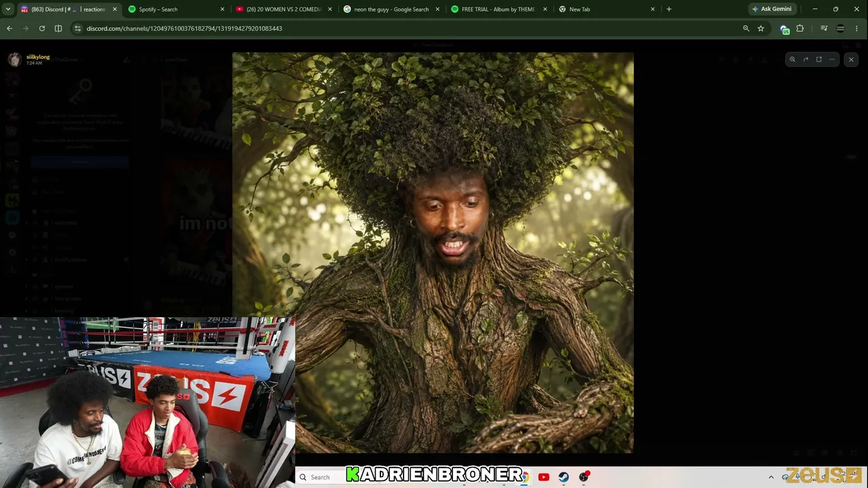Click the Ask Gemini button
The image size is (868, 488).
772,9
